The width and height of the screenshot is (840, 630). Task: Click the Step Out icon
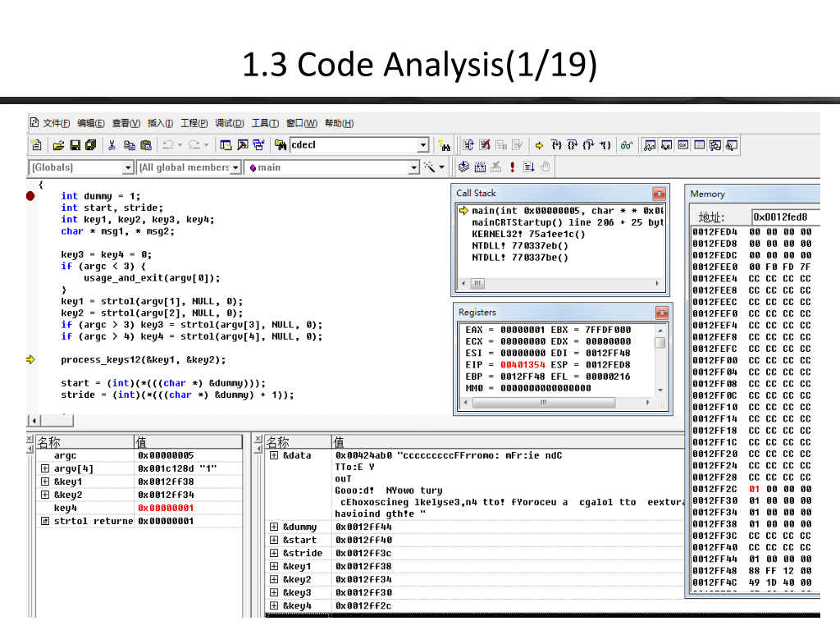(589, 145)
